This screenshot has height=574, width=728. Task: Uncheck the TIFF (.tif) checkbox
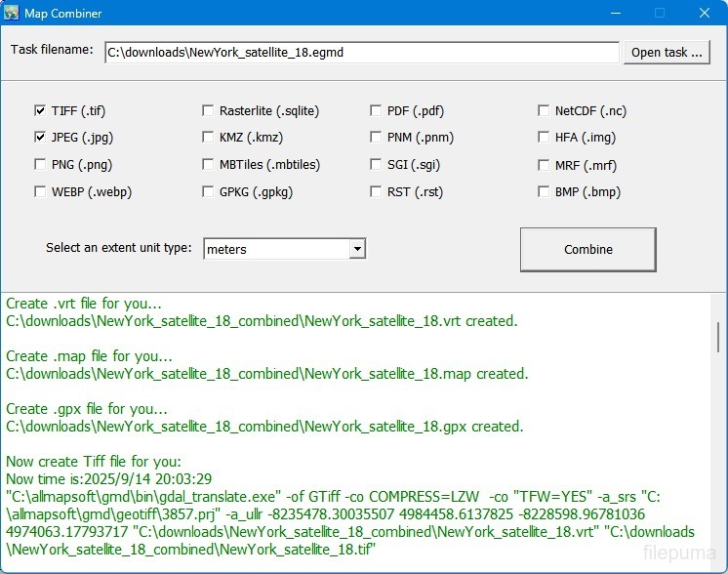tap(40, 111)
